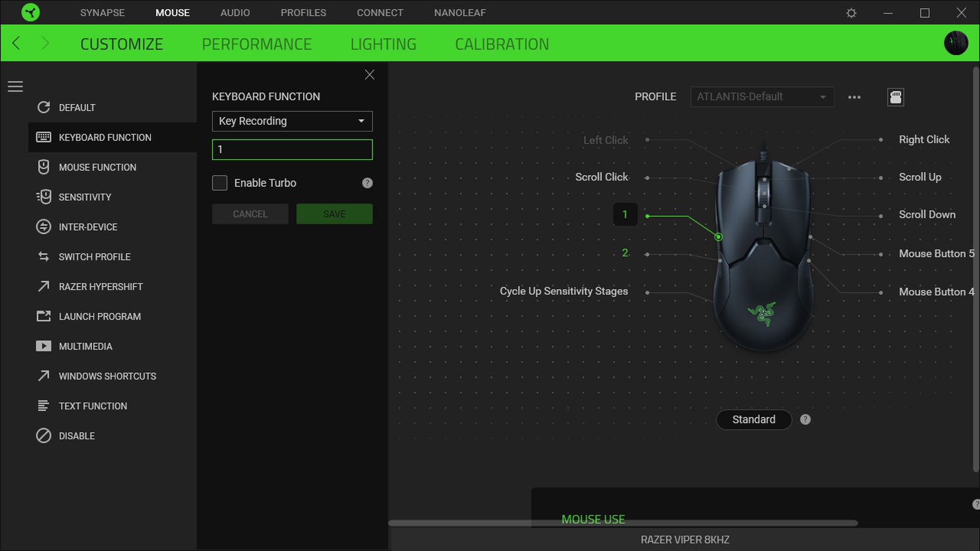980x551 pixels.
Task: Click the onboard memory storage icon
Action: 895,97
